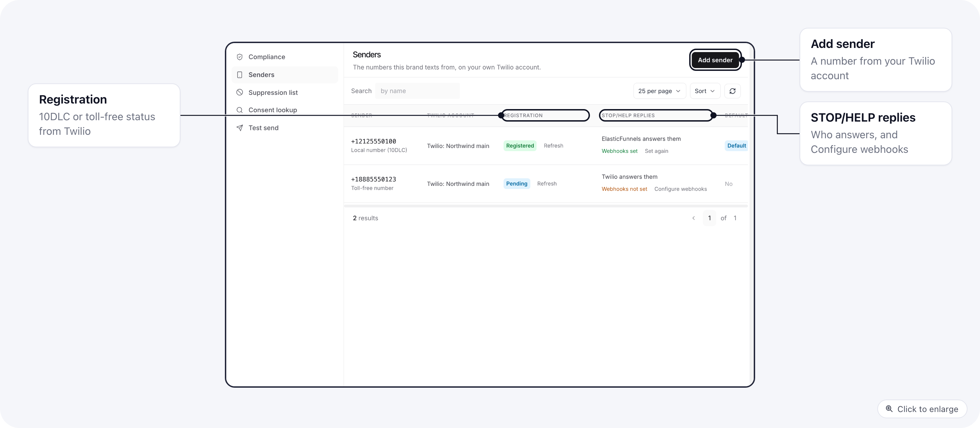980x428 pixels.
Task: Click the Compliance shield icon
Action: 240,57
